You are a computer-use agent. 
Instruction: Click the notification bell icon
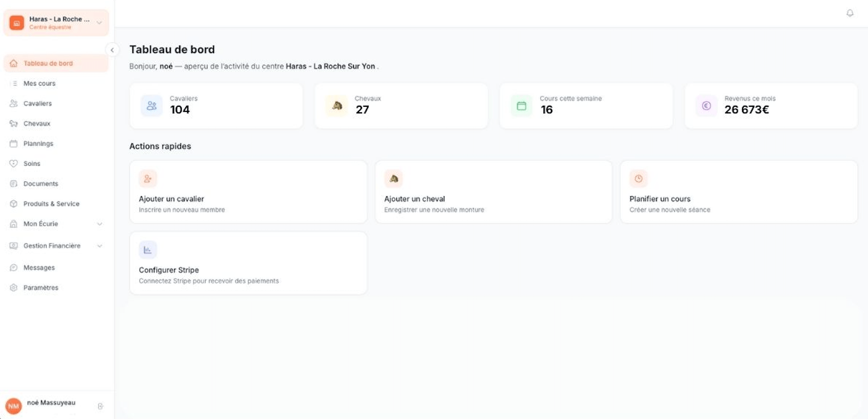point(850,13)
